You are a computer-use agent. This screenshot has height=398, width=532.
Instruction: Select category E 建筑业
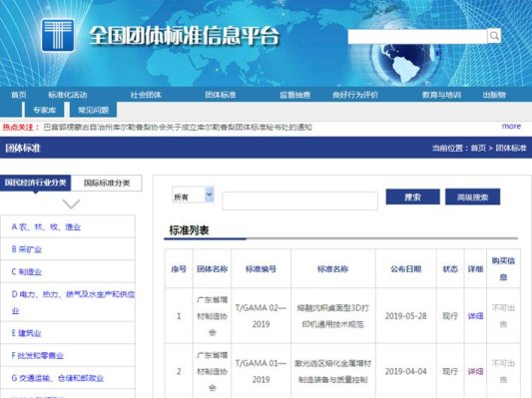coord(27,333)
